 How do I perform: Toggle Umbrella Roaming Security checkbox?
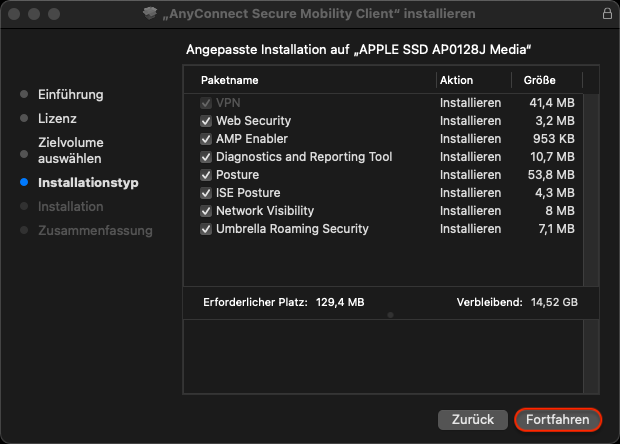click(x=206, y=229)
